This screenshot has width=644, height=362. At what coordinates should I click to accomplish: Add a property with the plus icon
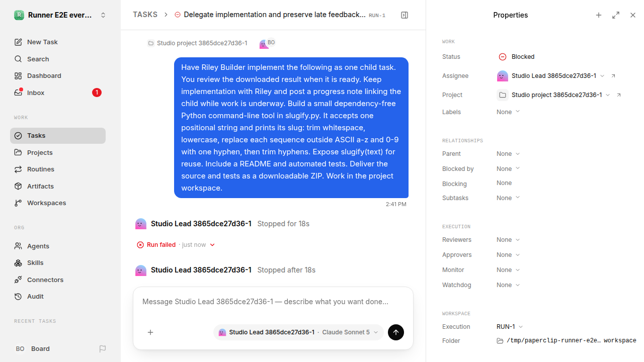pyautogui.click(x=599, y=15)
